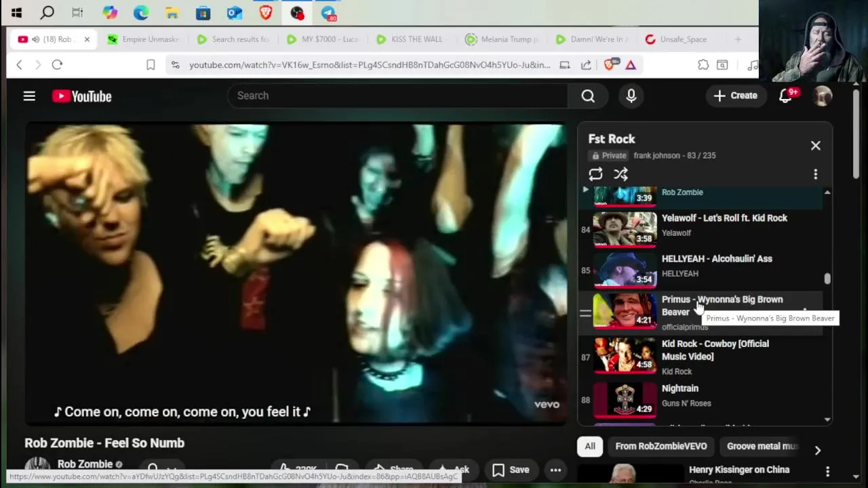Click the address bar URL

point(370,64)
